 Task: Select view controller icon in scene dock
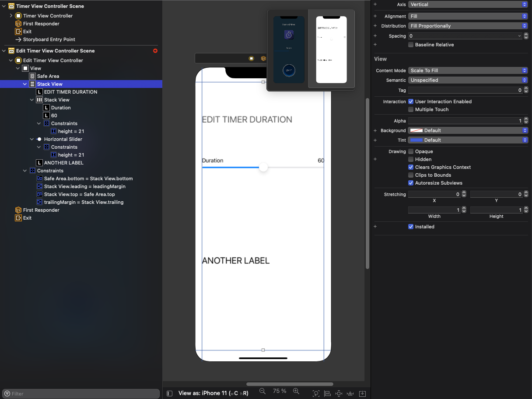coord(251,58)
